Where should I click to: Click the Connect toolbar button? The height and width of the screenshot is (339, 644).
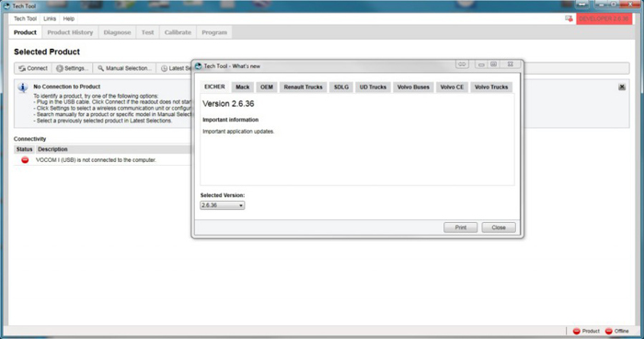33,68
